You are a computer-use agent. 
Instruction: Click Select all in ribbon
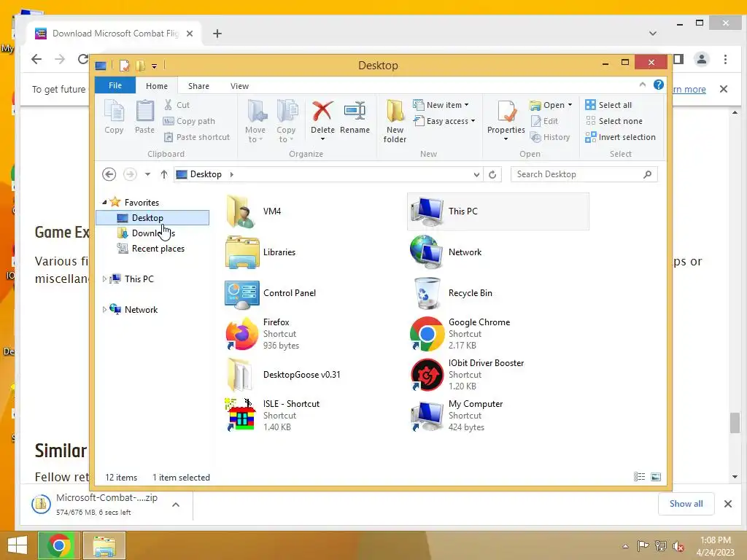tap(608, 105)
